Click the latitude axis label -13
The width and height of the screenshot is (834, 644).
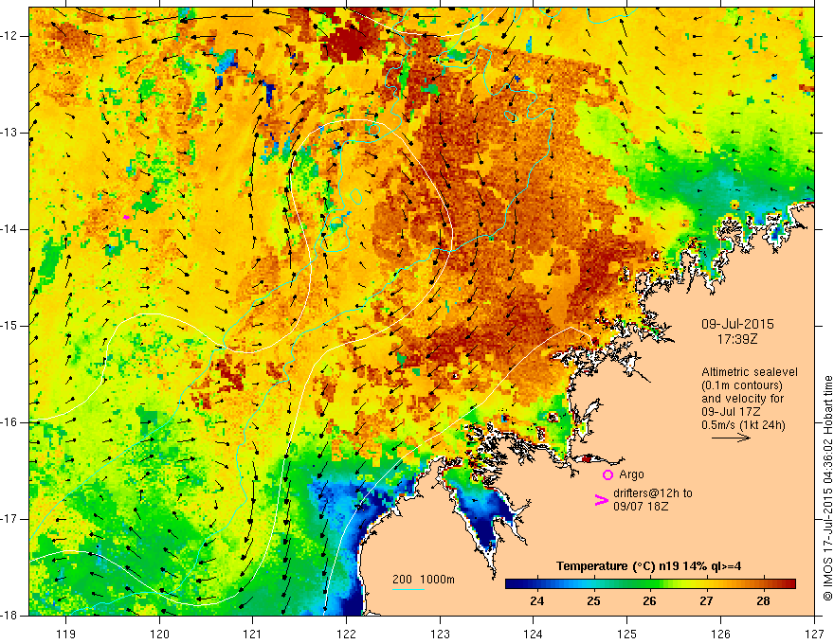[x=9, y=133]
